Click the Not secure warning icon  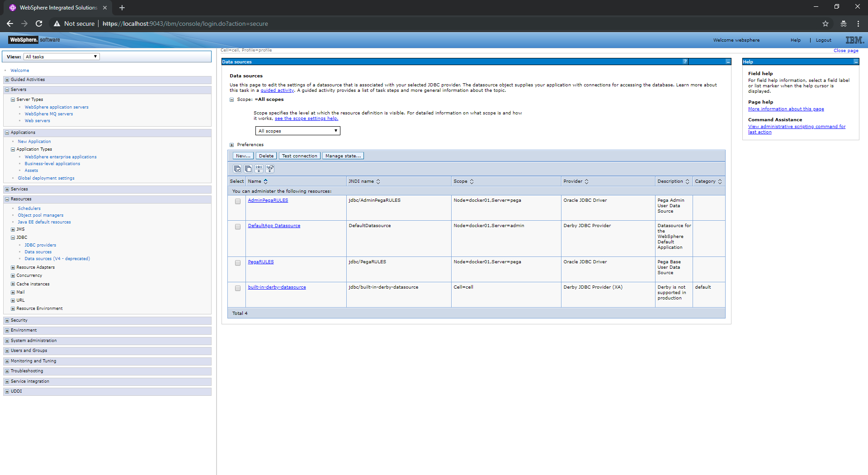(x=57, y=24)
